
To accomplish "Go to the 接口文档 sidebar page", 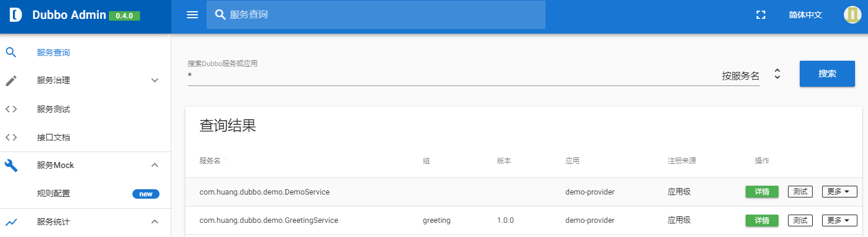I will tap(54, 137).
